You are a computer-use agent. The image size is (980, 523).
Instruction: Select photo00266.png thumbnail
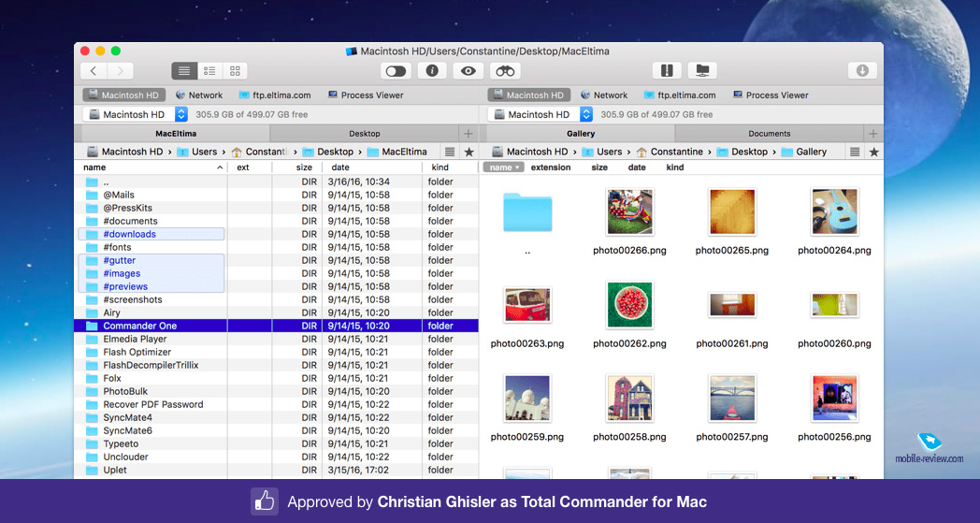coord(629,212)
